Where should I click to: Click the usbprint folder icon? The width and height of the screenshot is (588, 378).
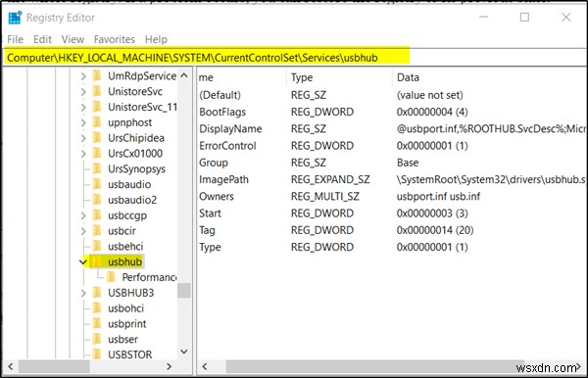[x=97, y=323]
